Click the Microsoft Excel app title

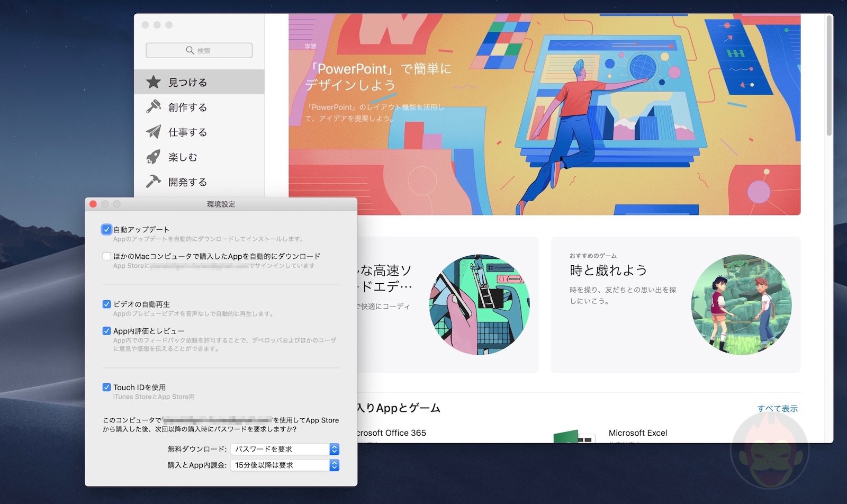tap(638, 433)
